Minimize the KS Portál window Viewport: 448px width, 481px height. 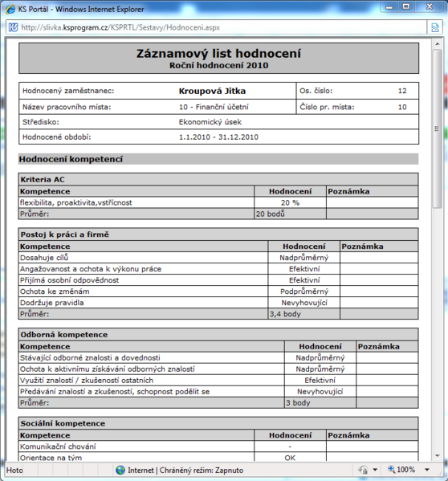tap(389, 7)
